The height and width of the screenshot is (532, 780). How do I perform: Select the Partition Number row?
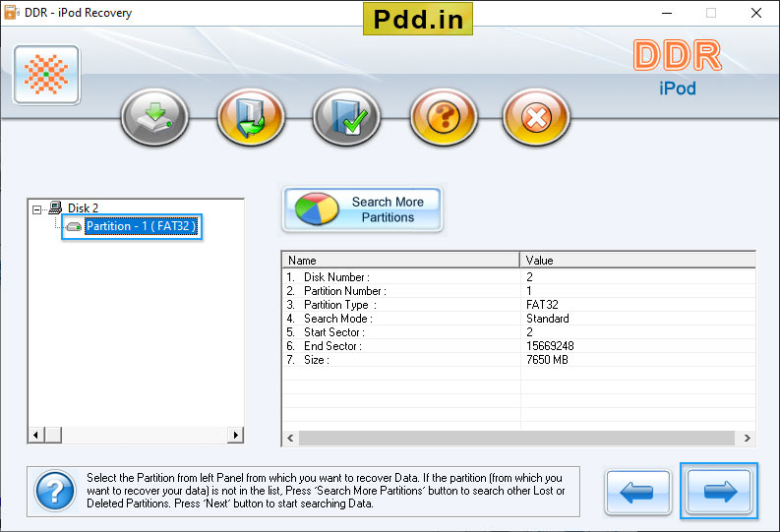pyautogui.click(x=518, y=291)
